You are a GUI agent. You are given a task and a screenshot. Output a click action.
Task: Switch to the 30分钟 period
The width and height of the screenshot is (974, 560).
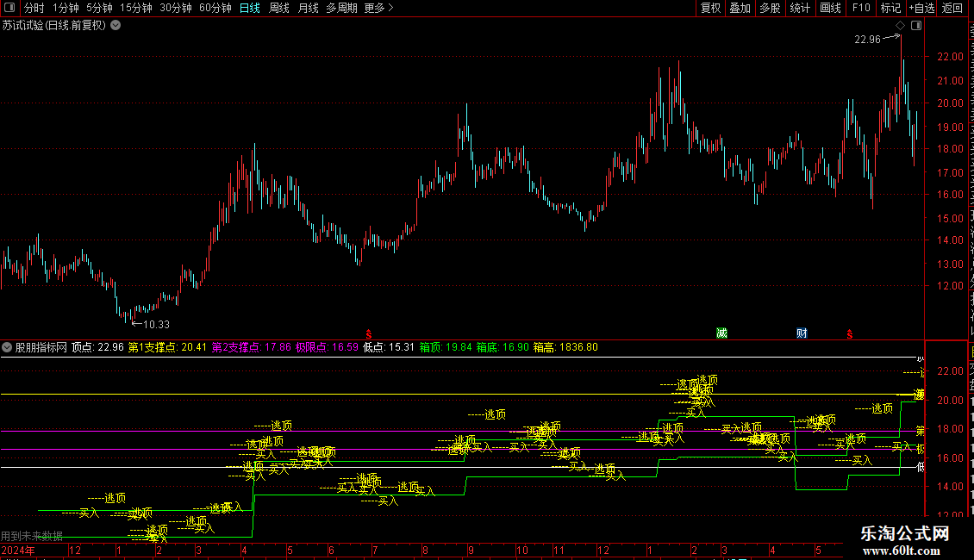(x=176, y=8)
